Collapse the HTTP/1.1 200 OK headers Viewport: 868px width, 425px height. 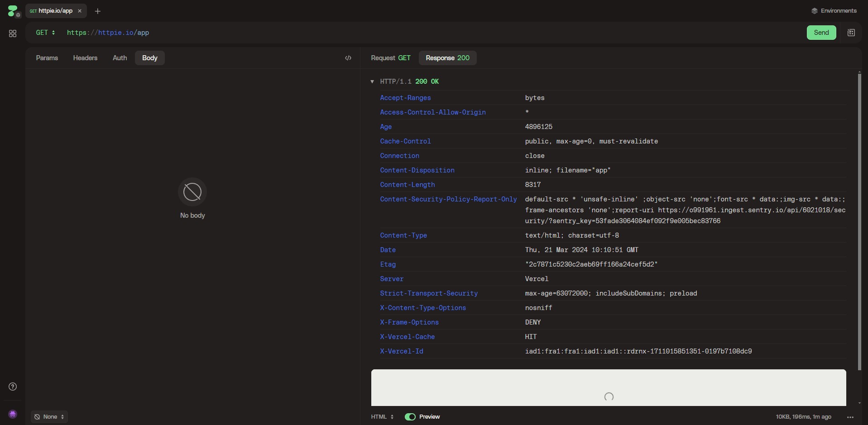click(372, 81)
